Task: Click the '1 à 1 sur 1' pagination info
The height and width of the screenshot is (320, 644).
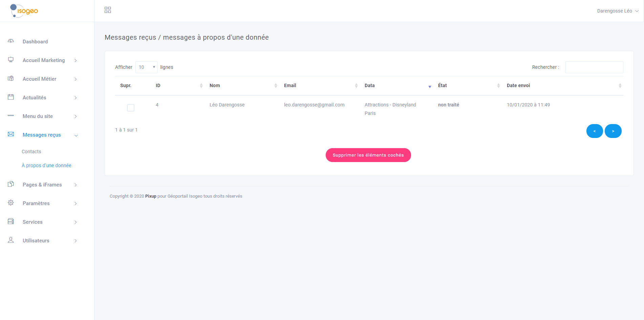Action: 126,130
